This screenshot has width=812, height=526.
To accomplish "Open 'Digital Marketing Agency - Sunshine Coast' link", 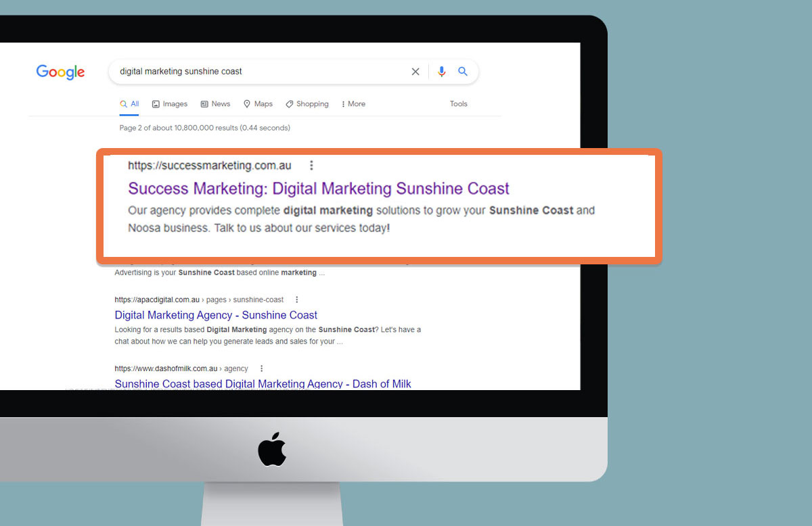I will [x=216, y=315].
